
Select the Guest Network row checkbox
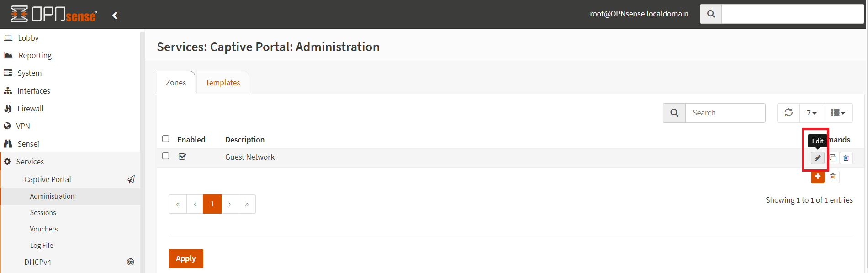[x=166, y=156]
